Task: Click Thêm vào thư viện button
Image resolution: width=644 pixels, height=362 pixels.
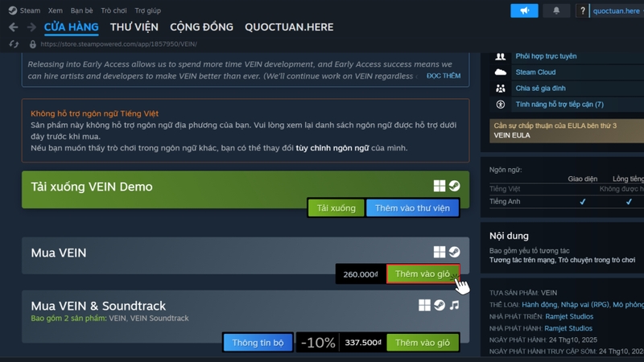Action: click(x=412, y=208)
